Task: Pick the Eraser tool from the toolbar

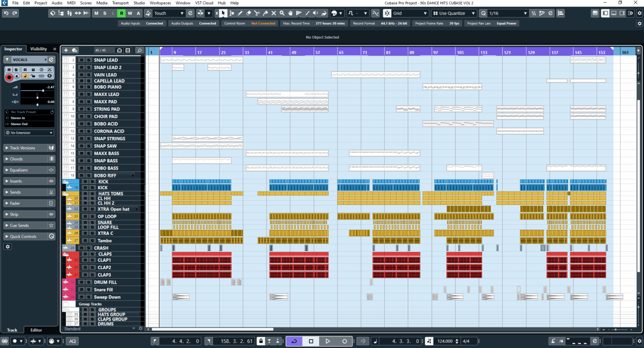Action: pos(248,13)
